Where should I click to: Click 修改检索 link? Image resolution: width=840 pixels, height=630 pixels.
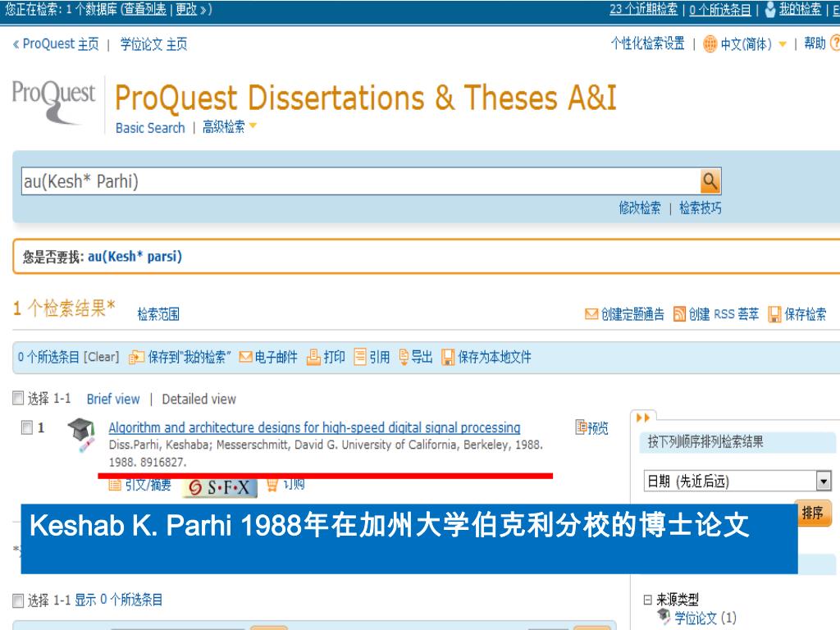pos(640,208)
